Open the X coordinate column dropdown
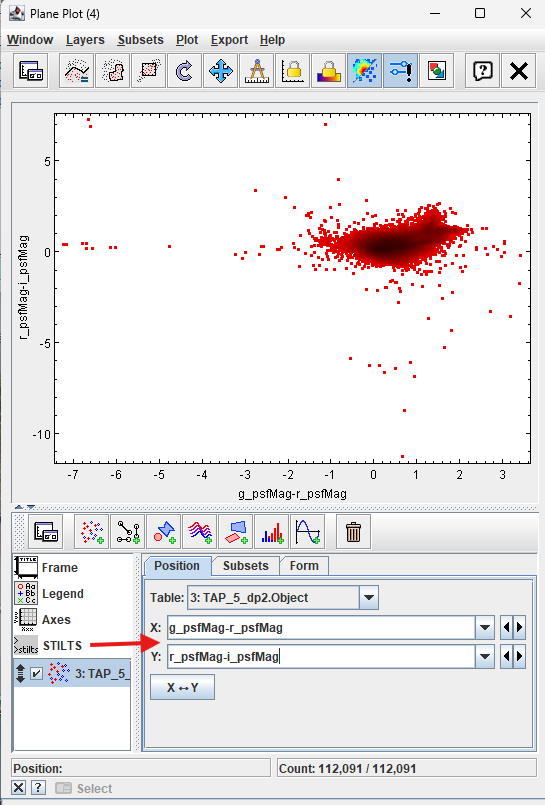This screenshot has width=545, height=805. click(484, 627)
